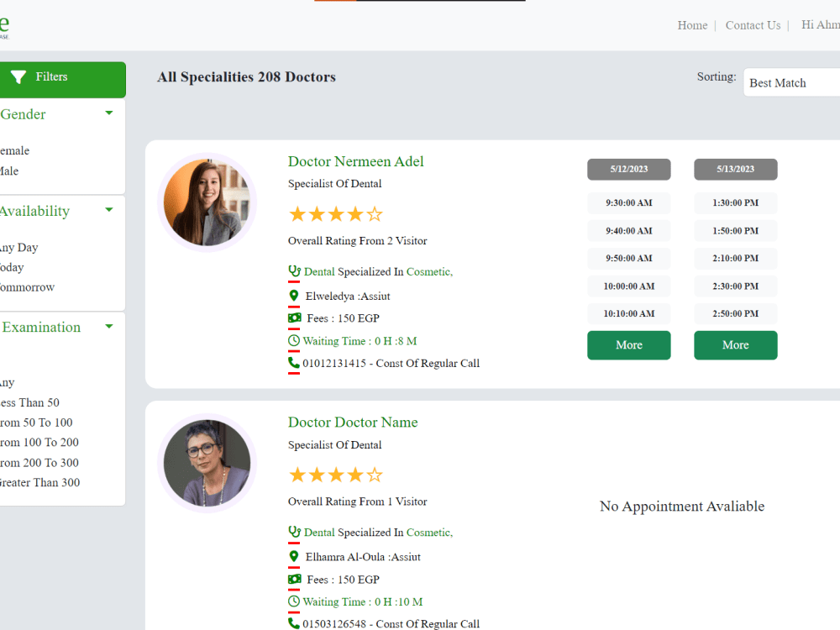Open Doctor Nermeen Adel's profile
This screenshot has height=630, width=840.
pos(355,161)
